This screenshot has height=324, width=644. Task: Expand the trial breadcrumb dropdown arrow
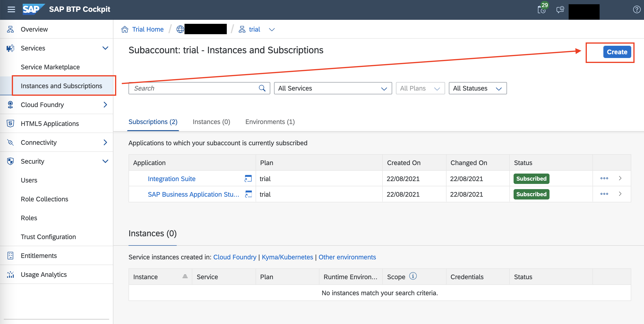click(272, 29)
